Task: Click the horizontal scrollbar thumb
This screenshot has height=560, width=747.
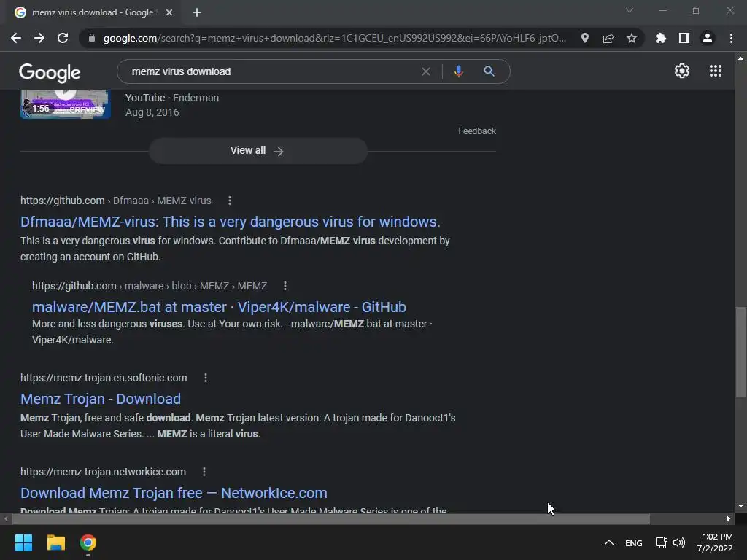Action: click(x=331, y=518)
